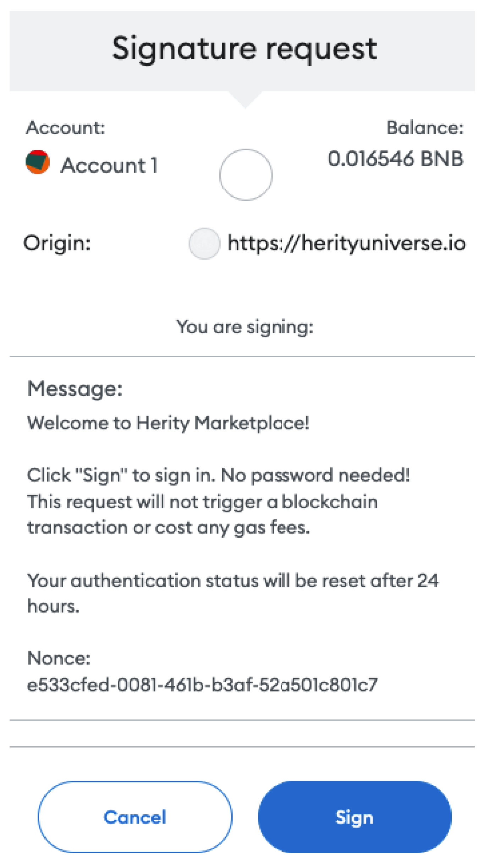Click the blockchain transaction gas fees sentence
The width and height of the screenshot is (484, 868).
click(x=202, y=515)
